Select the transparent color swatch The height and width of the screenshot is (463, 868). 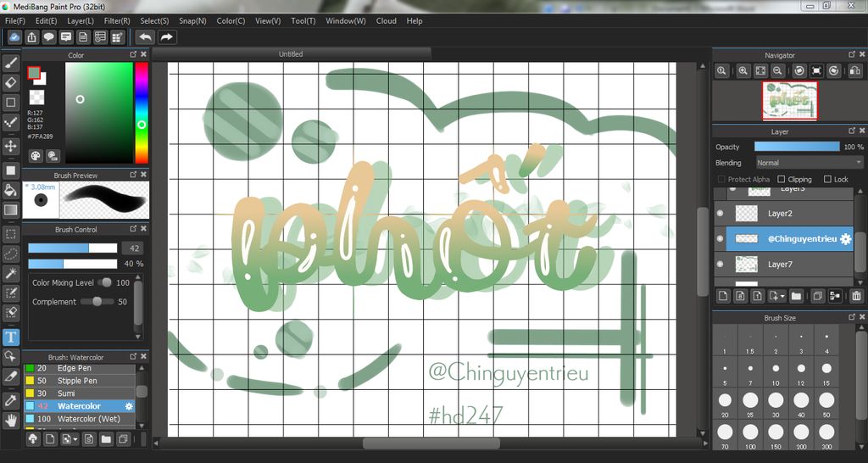[x=36, y=97]
